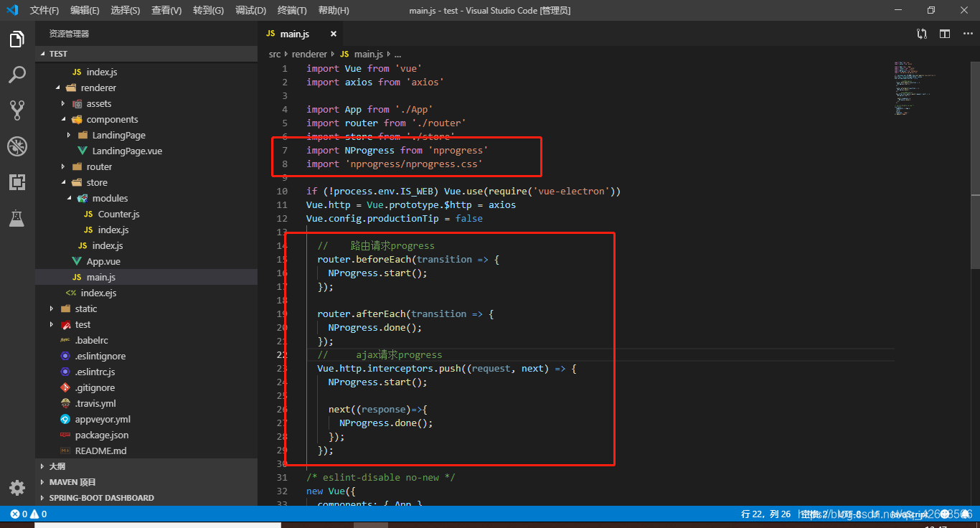
Task: Open package.json file
Action: (x=102, y=435)
